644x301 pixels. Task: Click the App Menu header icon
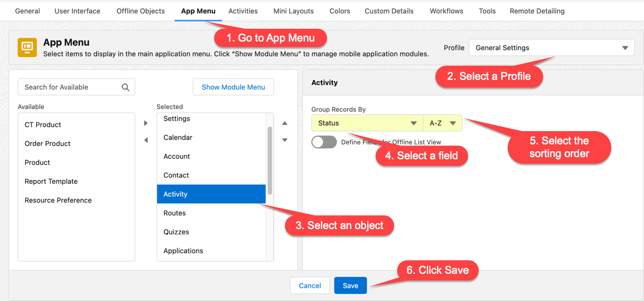(x=27, y=47)
